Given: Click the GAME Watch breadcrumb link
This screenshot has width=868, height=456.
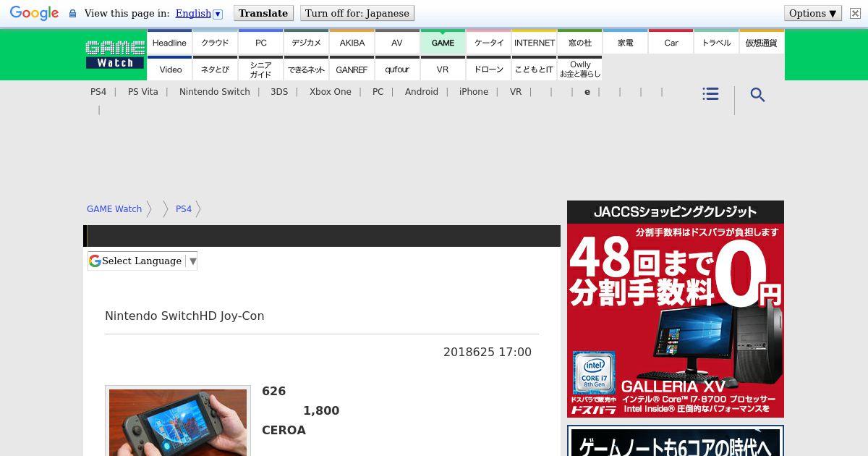Looking at the screenshot, I should (x=114, y=209).
